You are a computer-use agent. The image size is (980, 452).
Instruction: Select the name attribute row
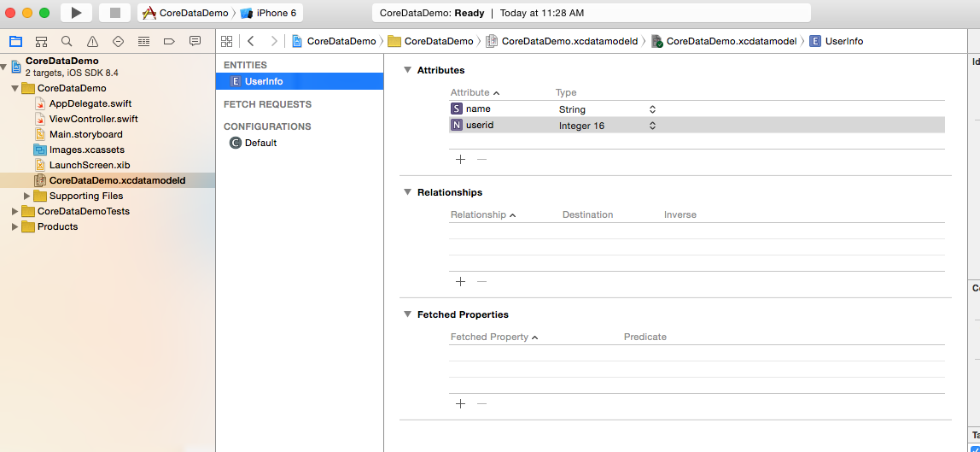[x=697, y=109]
